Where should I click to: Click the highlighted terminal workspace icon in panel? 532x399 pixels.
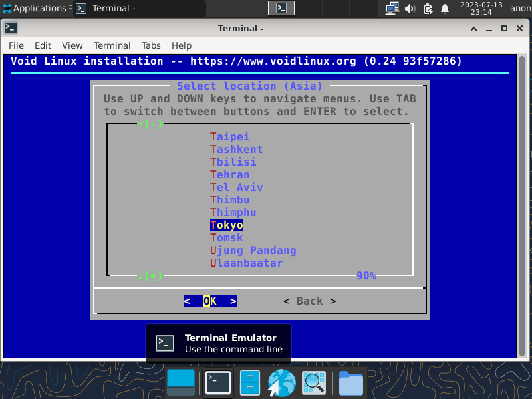pyautogui.click(x=281, y=8)
